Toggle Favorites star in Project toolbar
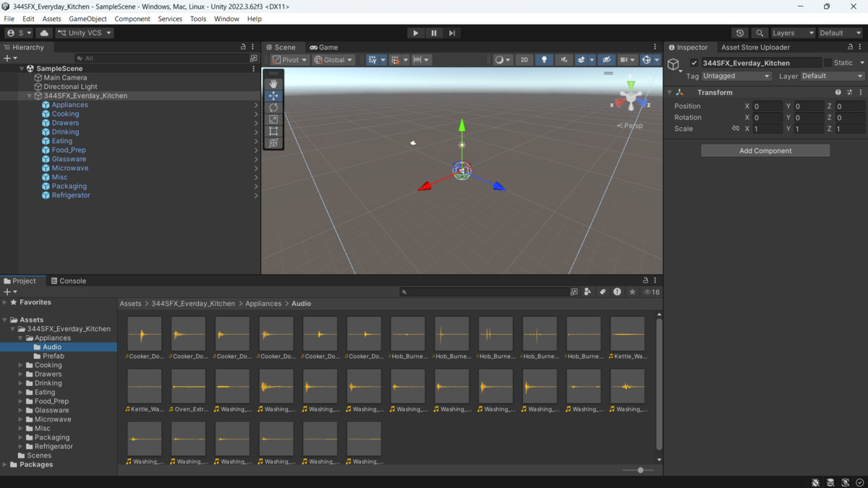 (x=632, y=292)
